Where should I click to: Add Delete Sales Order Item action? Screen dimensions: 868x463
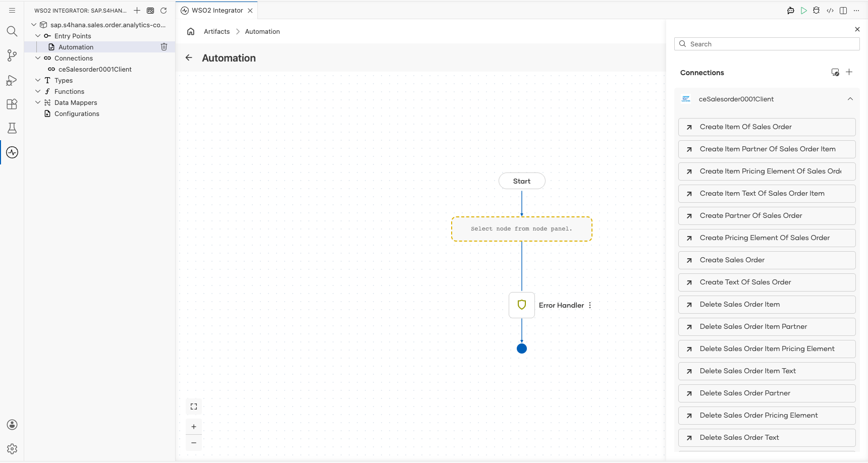tap(767, 305)
